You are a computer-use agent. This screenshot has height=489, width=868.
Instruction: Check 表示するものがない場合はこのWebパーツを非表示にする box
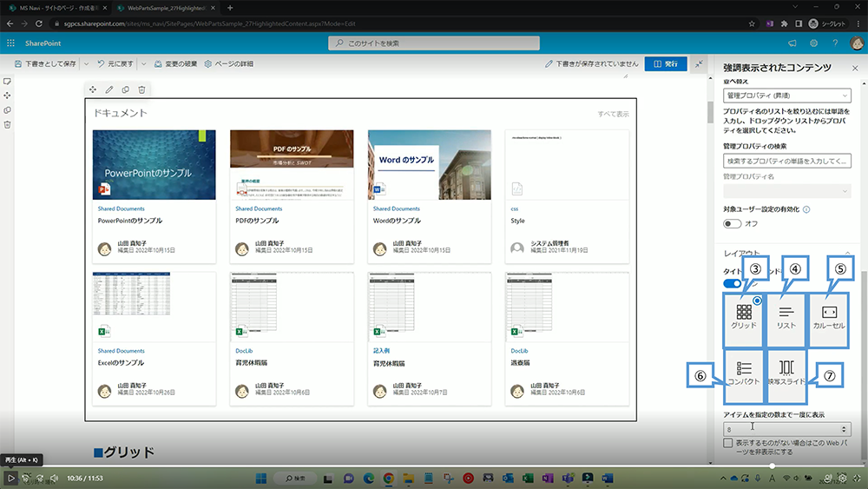[x=728, y=443]
